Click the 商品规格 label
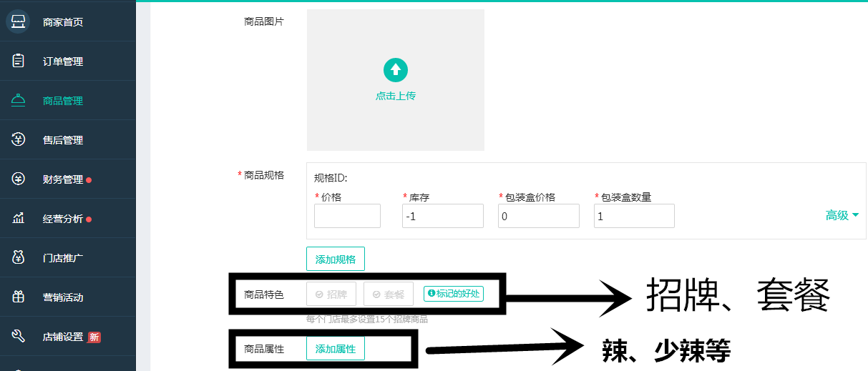The width and height of the screenshot is (868, 371). coord(264,175)
